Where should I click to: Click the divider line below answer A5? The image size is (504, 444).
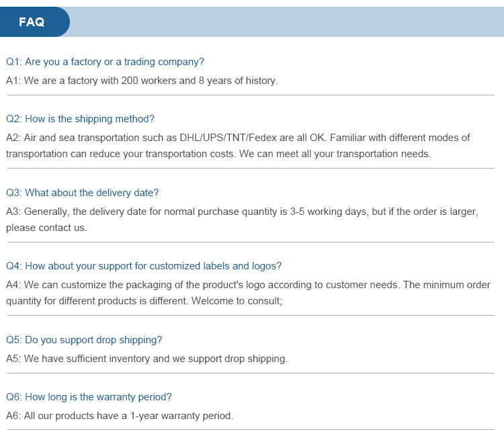click(x=251, y=373)
